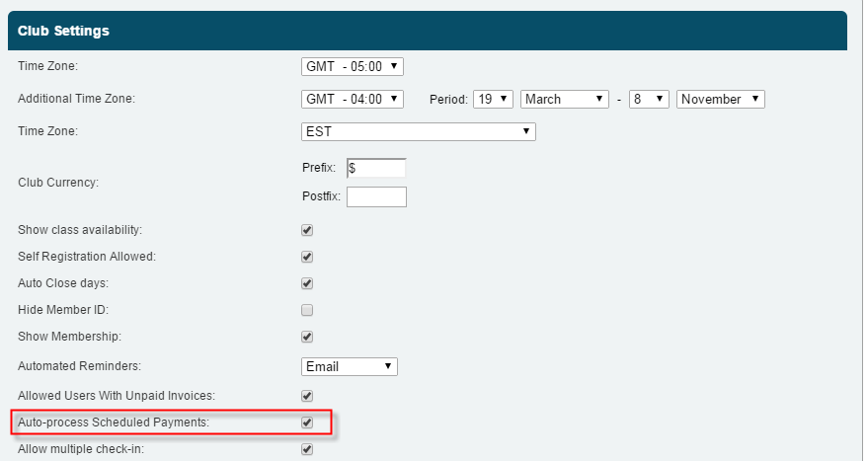Viewport: 868px width, 461px height.
Task: Toggle Show class availability checkbox
Action: pyautogui.click(x=307, y=230)
